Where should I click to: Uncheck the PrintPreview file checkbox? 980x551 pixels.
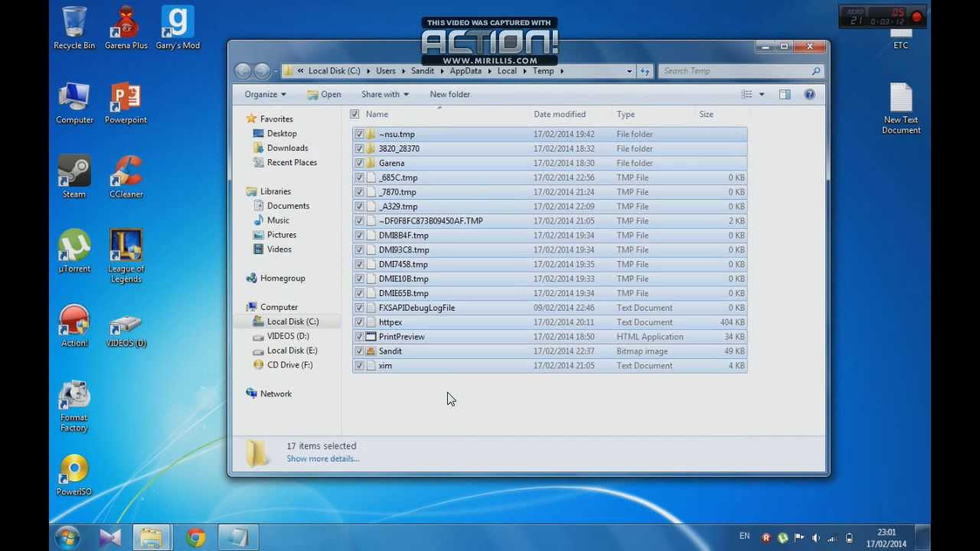[359, 337]
